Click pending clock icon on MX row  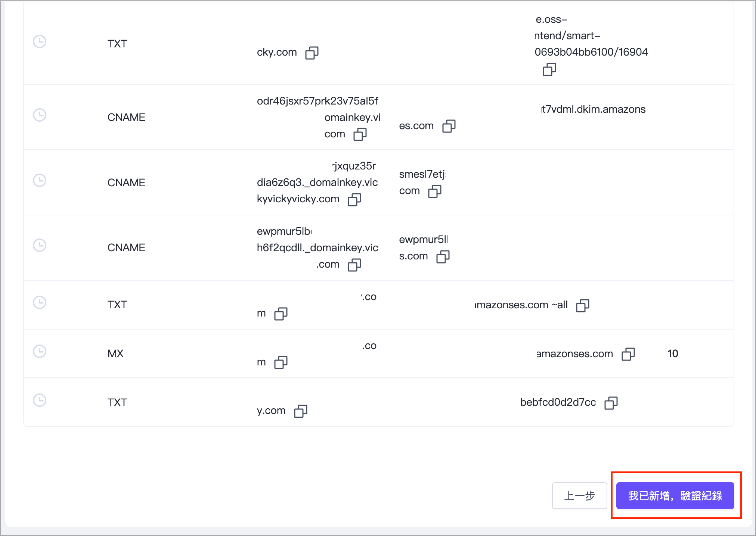(40, 351)
